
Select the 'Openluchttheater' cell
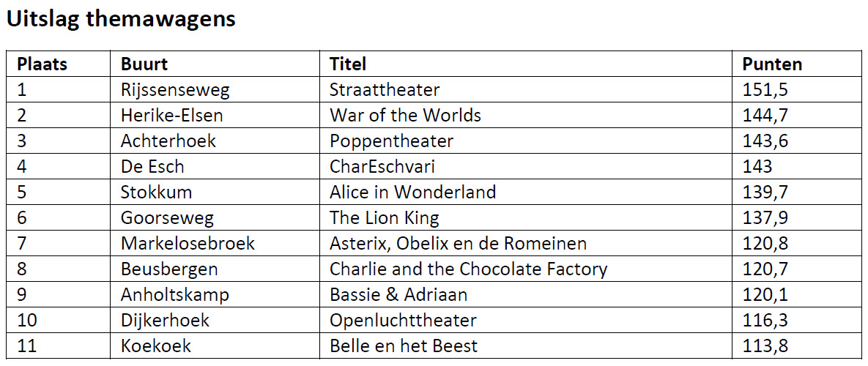pyautogui.click(x=403, y=321)
